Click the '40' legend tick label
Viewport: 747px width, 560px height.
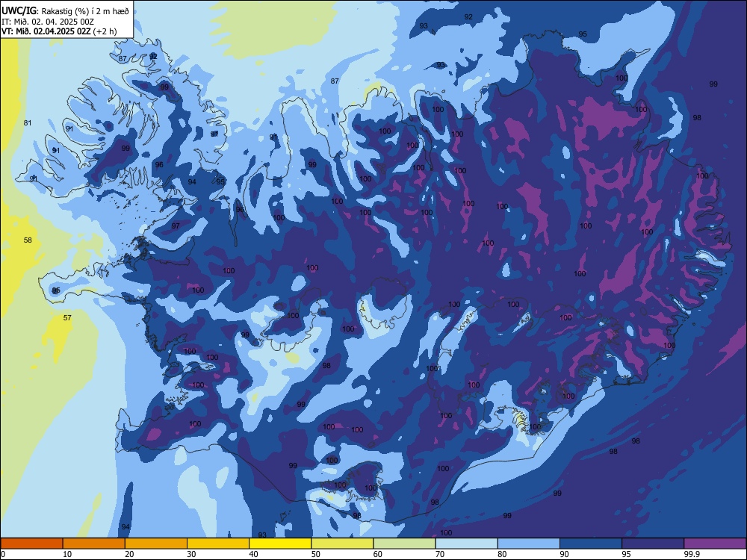pos(253,554)
